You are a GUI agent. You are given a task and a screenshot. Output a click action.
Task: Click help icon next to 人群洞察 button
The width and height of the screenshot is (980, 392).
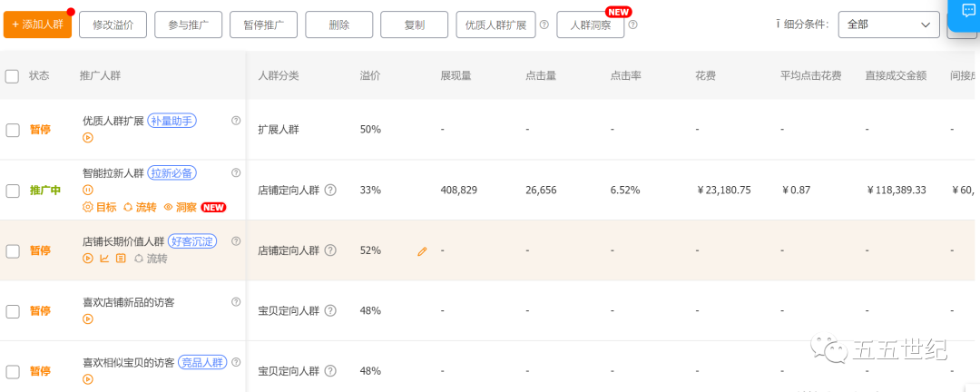[x=633, y=25]
